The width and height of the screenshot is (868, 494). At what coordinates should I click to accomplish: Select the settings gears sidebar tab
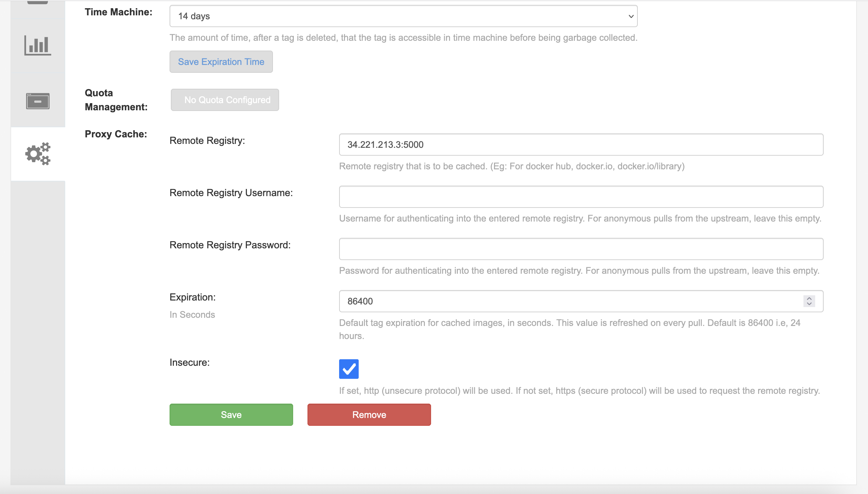(x=37, y=154)
